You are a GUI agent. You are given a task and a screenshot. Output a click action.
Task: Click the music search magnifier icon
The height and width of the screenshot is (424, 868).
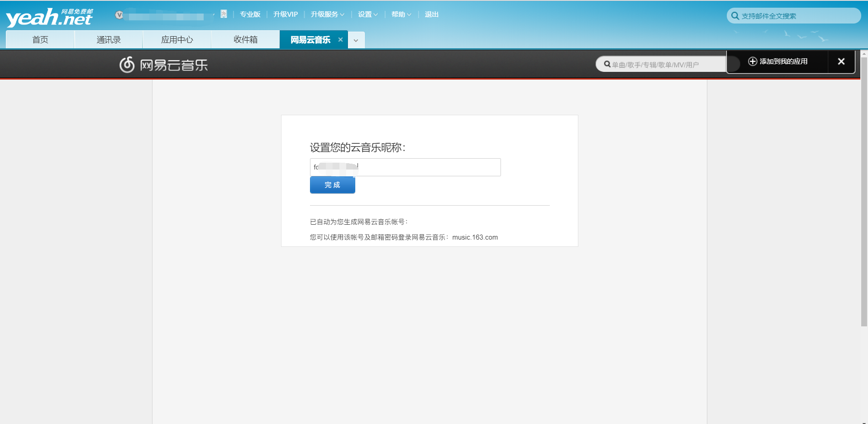[x=607, y=64]
